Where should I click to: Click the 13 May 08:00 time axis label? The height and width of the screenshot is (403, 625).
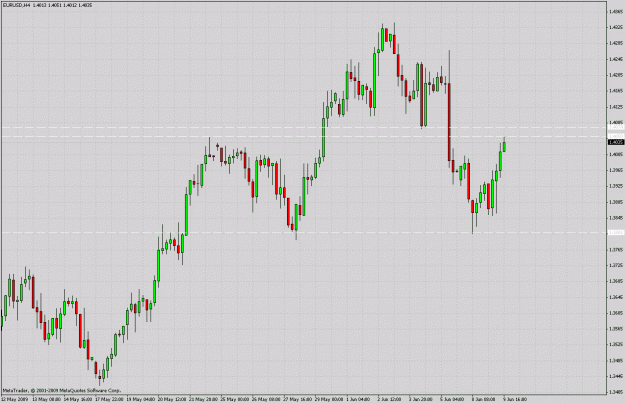click(x=46, y=399)
